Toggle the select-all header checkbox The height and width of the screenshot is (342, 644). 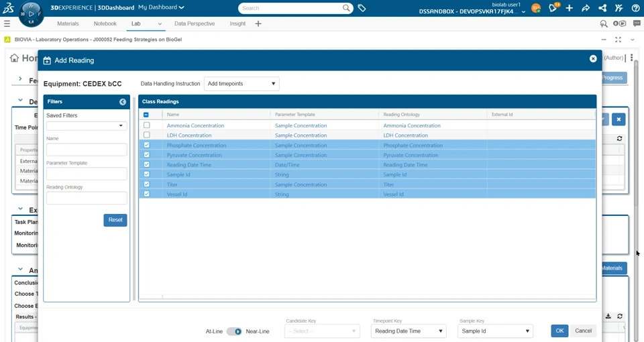146,115
